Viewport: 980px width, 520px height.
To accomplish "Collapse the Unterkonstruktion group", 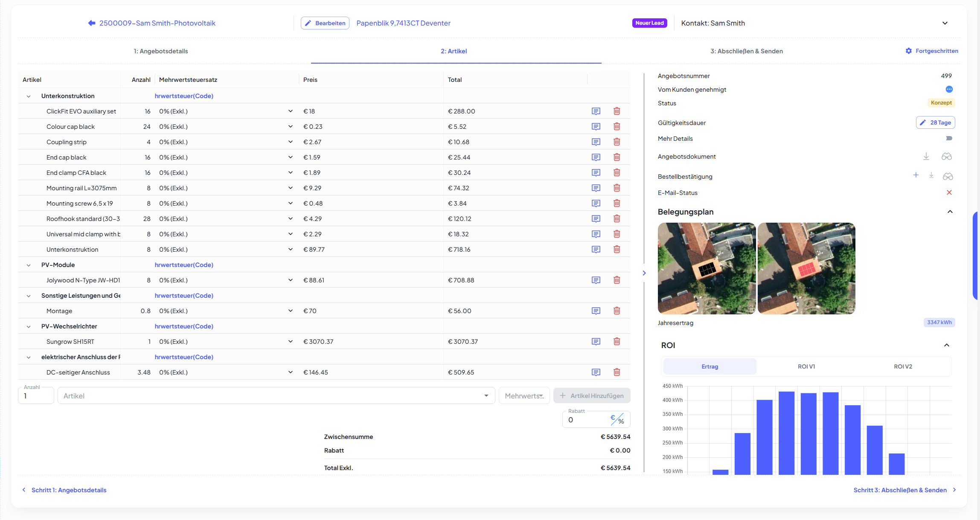I will tap(29, 96).
